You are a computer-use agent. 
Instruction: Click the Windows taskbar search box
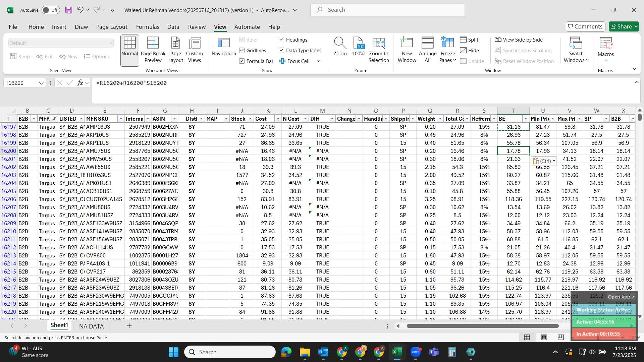pos(230,352)
